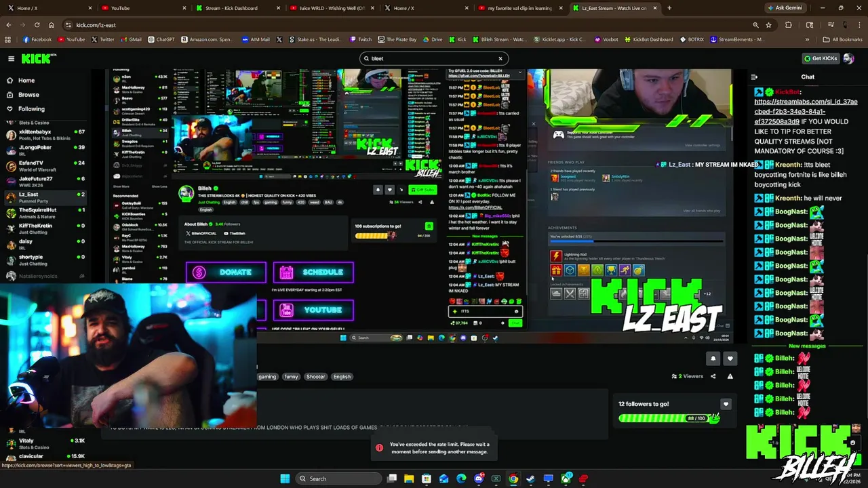
Task: Open Vitaly channel in sidebar
Action: point(45,443)
